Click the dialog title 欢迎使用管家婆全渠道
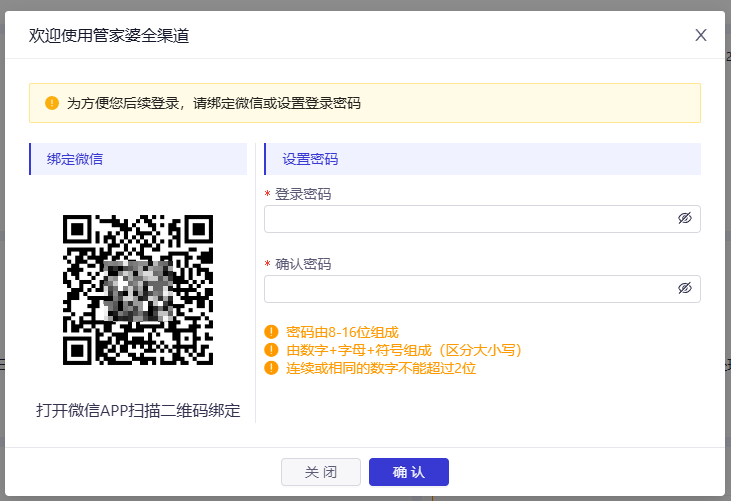 (x=109, y=35)
